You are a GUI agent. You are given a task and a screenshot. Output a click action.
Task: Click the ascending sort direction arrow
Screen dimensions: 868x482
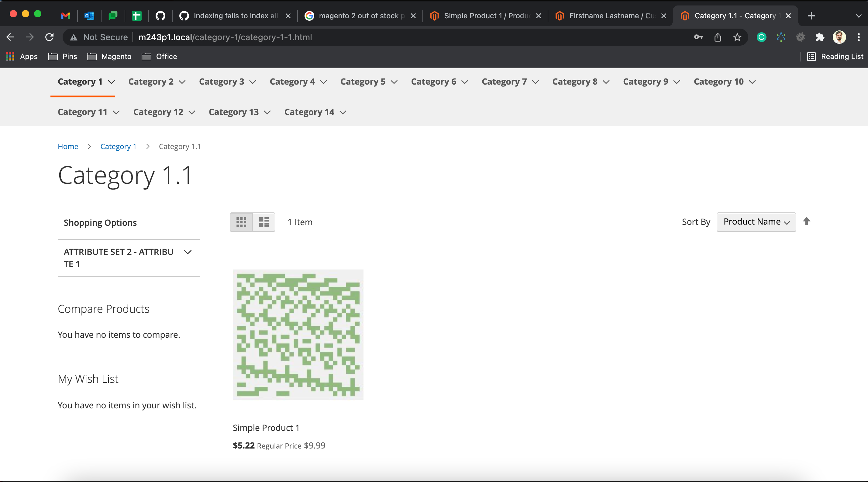click(x=807, y=222)
